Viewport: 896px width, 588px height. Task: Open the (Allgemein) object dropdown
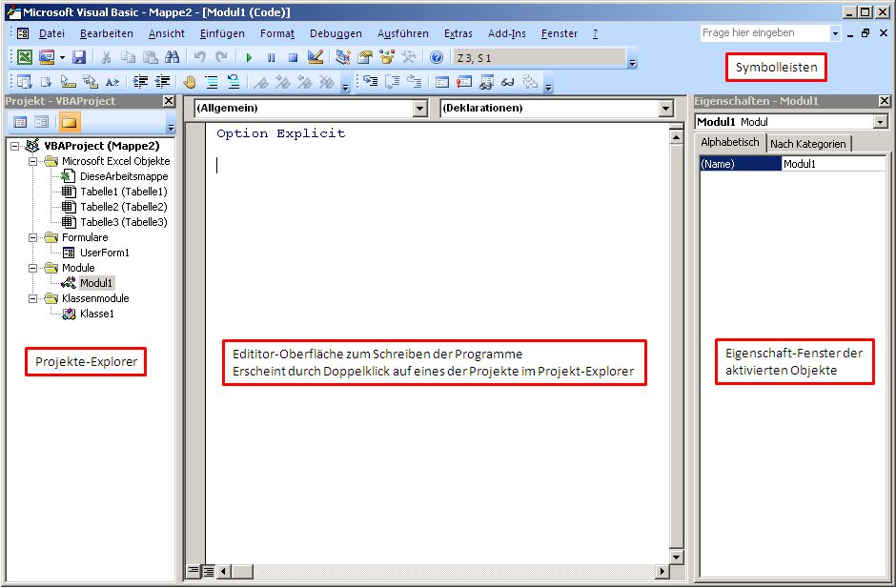tap(420, 108)
